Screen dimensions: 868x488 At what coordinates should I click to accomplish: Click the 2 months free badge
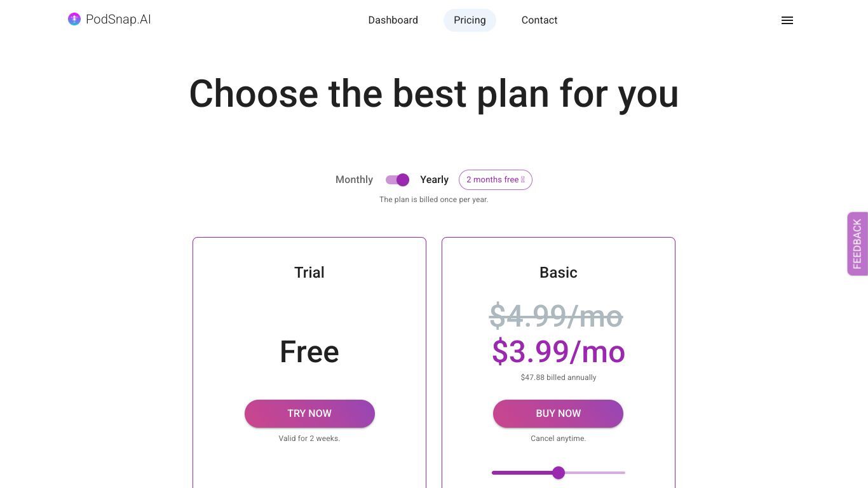pyautogui.click(x=495, y=180)
